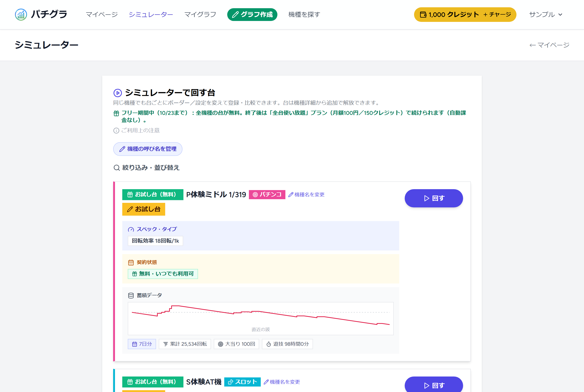Click the target icon in 大当り 100回 chip
This screenshot has height=392, width=584.
click(220, 344)
